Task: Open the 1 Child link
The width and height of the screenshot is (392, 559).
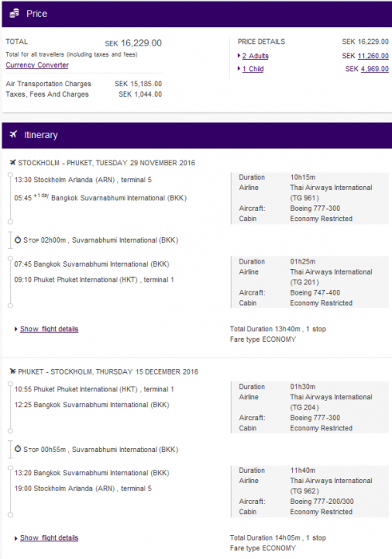Action: [253, 69]
